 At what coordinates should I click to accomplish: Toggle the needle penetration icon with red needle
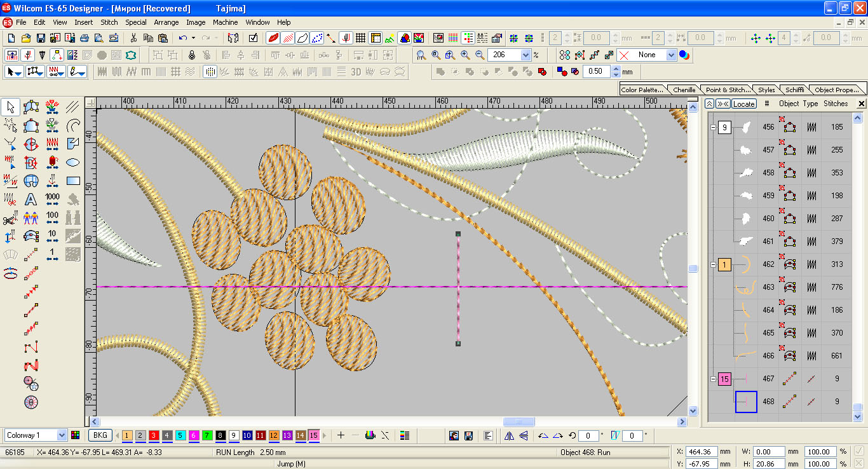(346, 38)
